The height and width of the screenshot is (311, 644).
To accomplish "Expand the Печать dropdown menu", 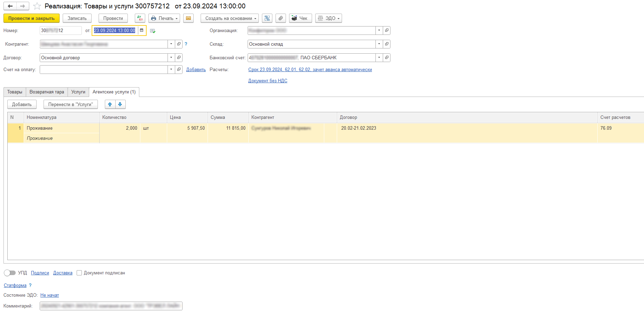I will [164, 18].
